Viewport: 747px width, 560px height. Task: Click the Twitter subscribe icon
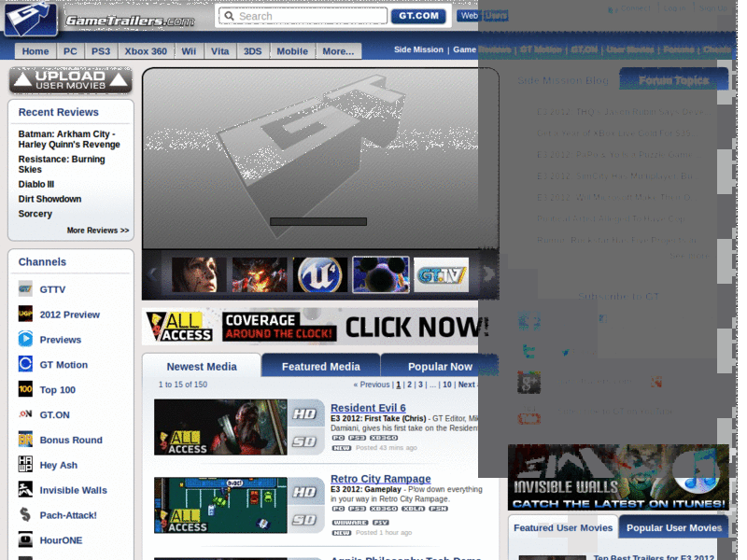click(529, 352)
